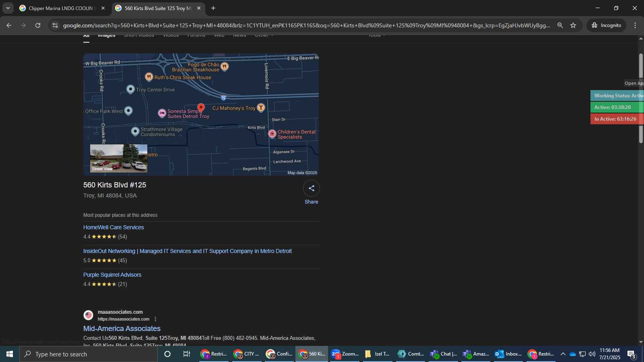Image resolution: width=644 pixels, height=362 pixels.
Task: Open a new browser tab
Action: (213, 8)
